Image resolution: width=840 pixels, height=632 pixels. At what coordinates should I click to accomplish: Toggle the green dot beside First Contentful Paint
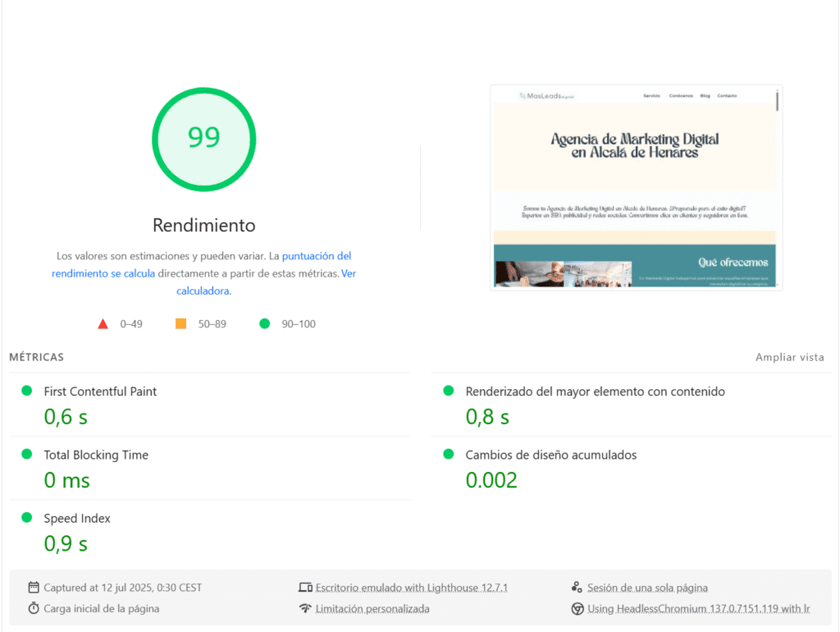pos(29,392)
